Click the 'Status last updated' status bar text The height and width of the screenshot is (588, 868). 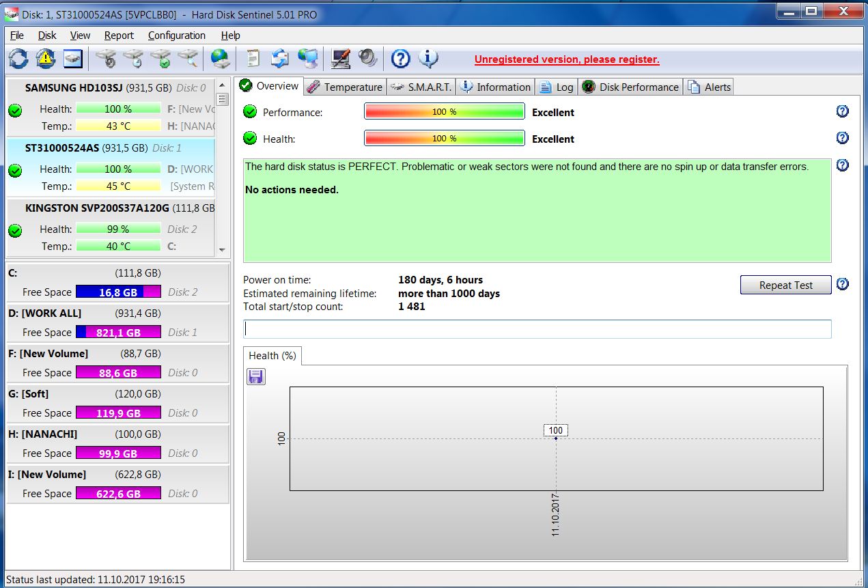(96, 579)
